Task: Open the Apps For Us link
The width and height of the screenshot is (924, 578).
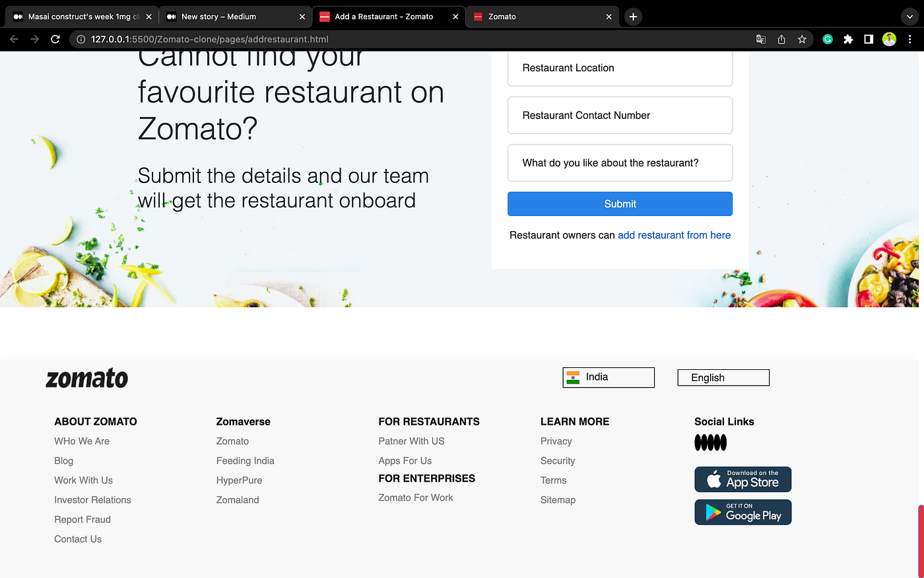Action: coord(405,461)
